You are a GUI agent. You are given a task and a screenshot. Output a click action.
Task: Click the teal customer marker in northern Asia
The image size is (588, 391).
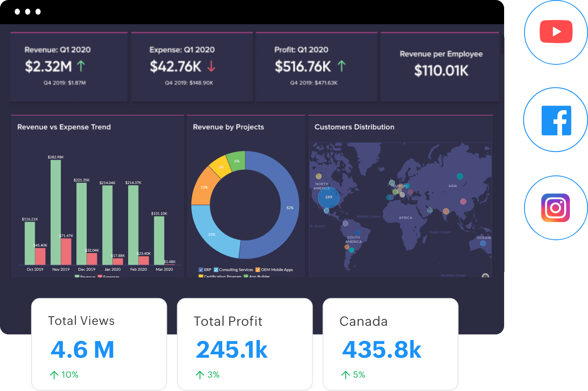(x=460, y=176)
